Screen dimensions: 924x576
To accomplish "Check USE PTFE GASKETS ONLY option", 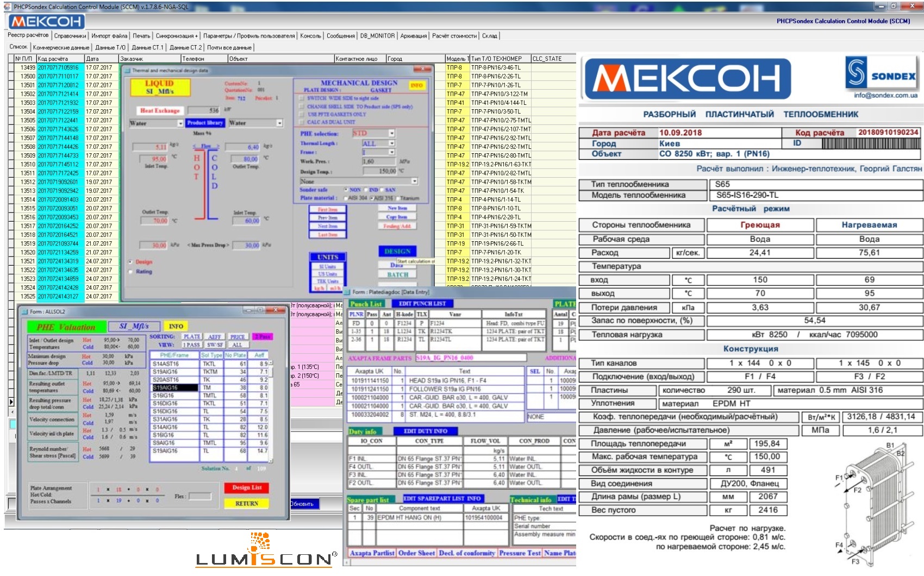I will (x=302, y=114).
